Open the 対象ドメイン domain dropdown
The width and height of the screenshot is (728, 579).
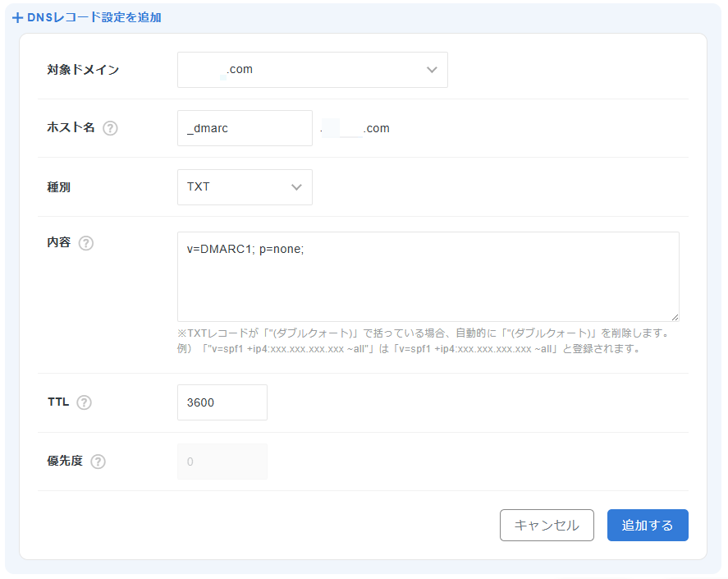312,70
